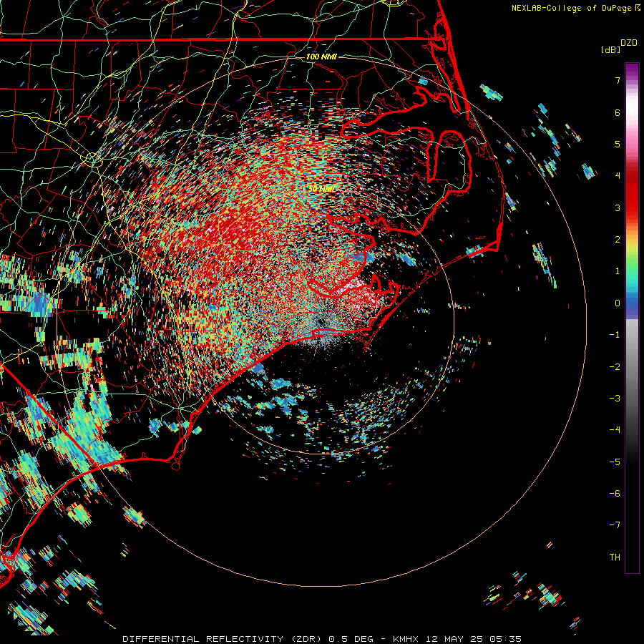Click the "50 NMI" range ring label
Image resolution: width=644 pixels, height=644 pixels.
coord(321,189)
